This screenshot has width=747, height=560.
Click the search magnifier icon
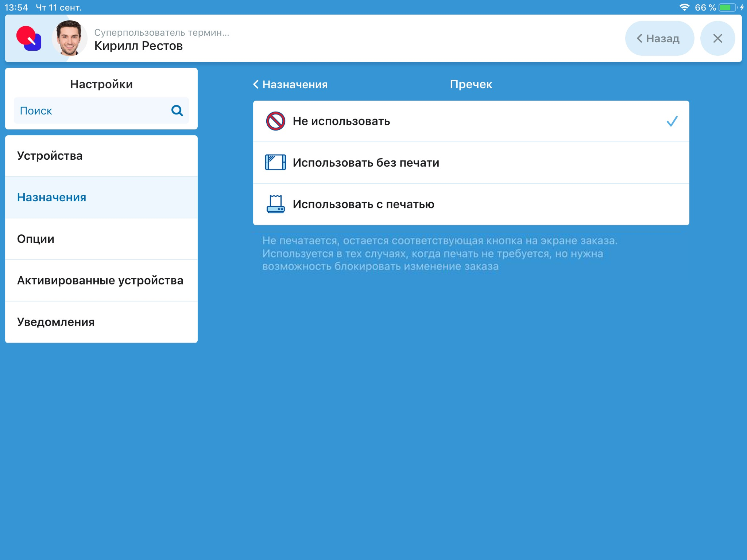pyautogui.click(x=177, y=110)
